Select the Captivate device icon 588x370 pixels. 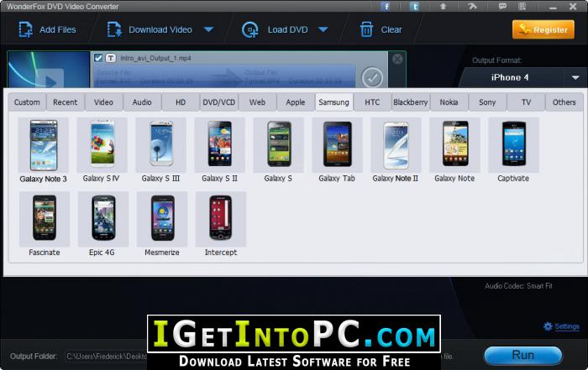click(514, 145)
